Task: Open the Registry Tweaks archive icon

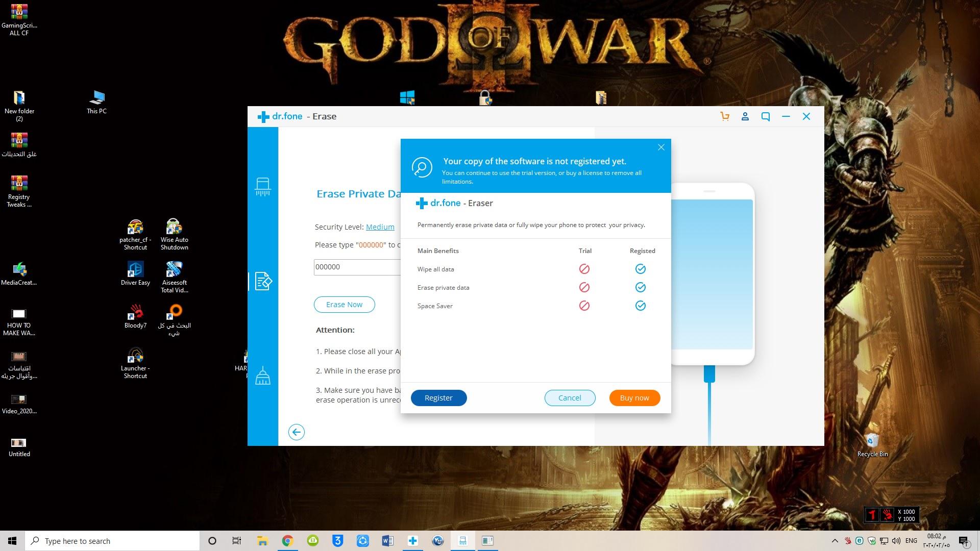Action: pyautogui.click(x=19, y=191)
